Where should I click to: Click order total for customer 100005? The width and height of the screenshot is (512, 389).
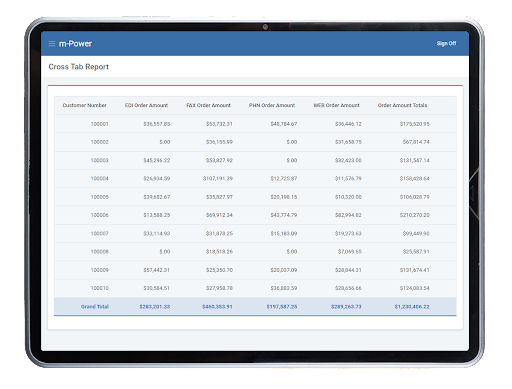point(415,197)
